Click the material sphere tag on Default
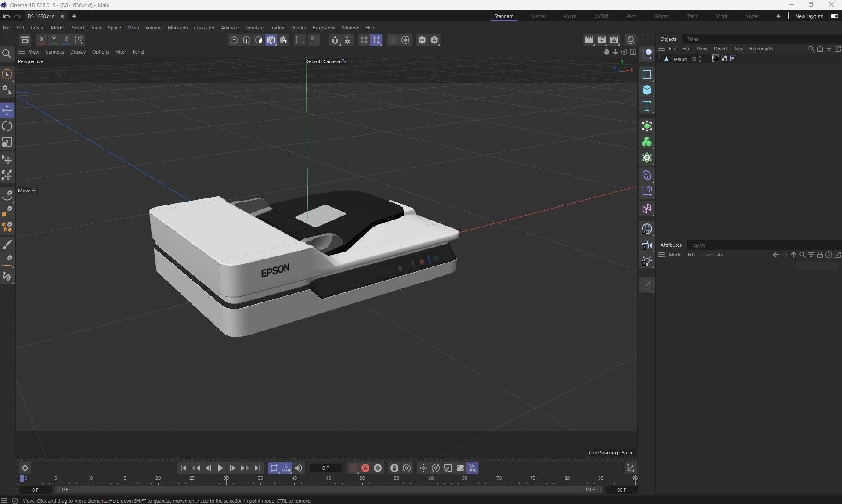The image size is (842, 504). click(716, 59)
